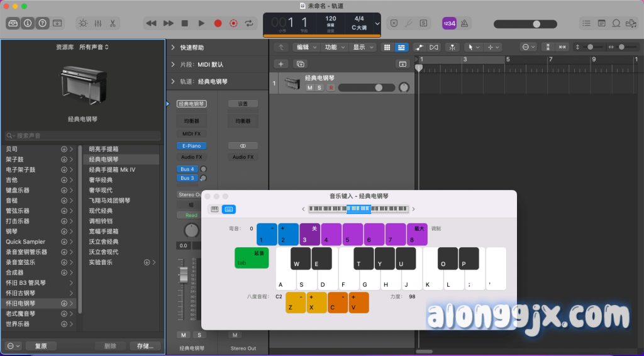
Task: Click the Scissors editors icon
Action: 112,23
